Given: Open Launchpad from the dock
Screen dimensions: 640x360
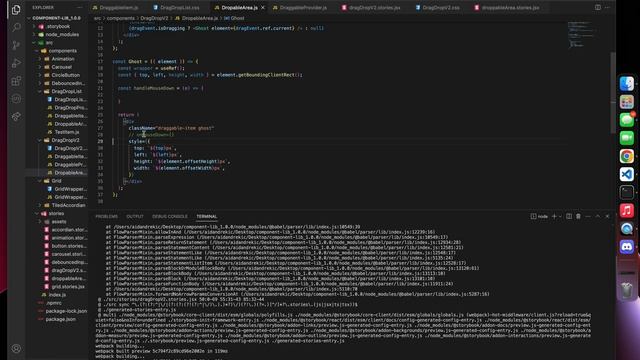Looking at the screenshot, I should click(x=627, y=101).
